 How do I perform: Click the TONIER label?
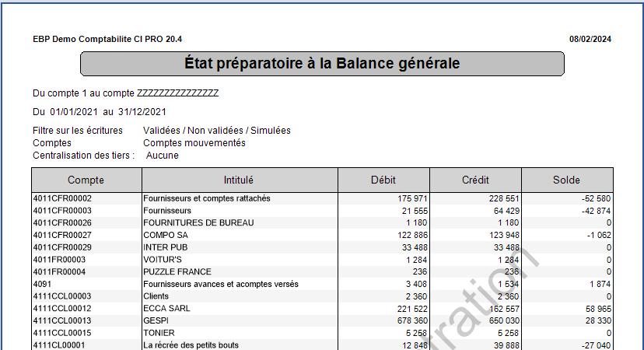click(x=159, y=333)
